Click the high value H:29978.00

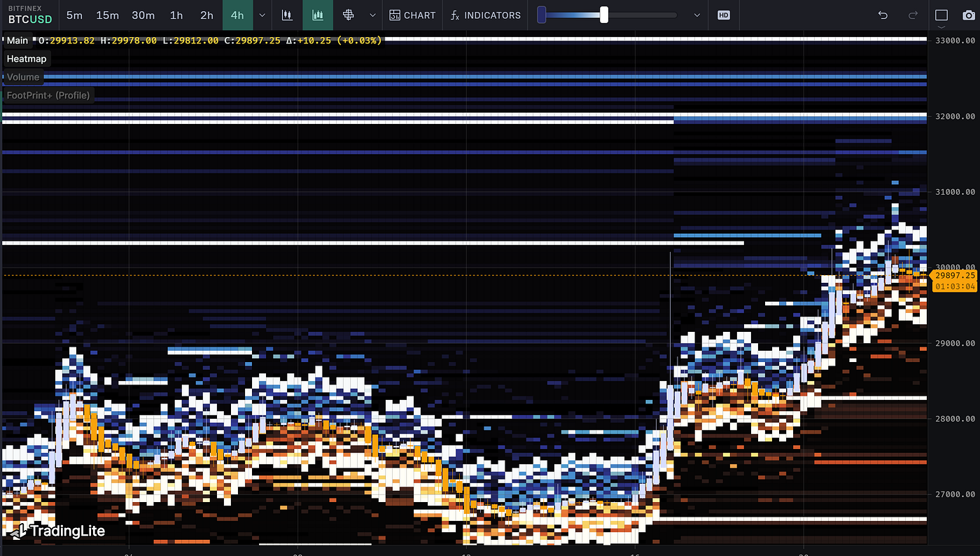[x=129, y=41]
